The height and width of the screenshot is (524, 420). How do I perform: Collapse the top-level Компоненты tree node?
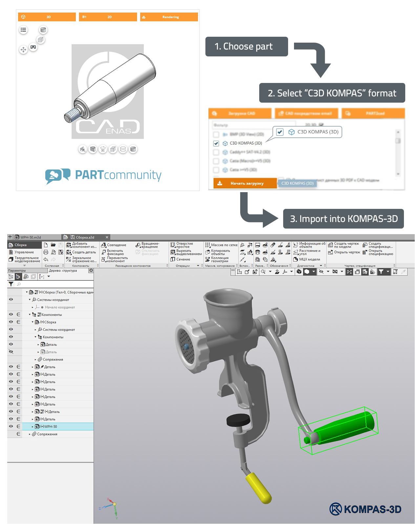click(x=30, y=314)
